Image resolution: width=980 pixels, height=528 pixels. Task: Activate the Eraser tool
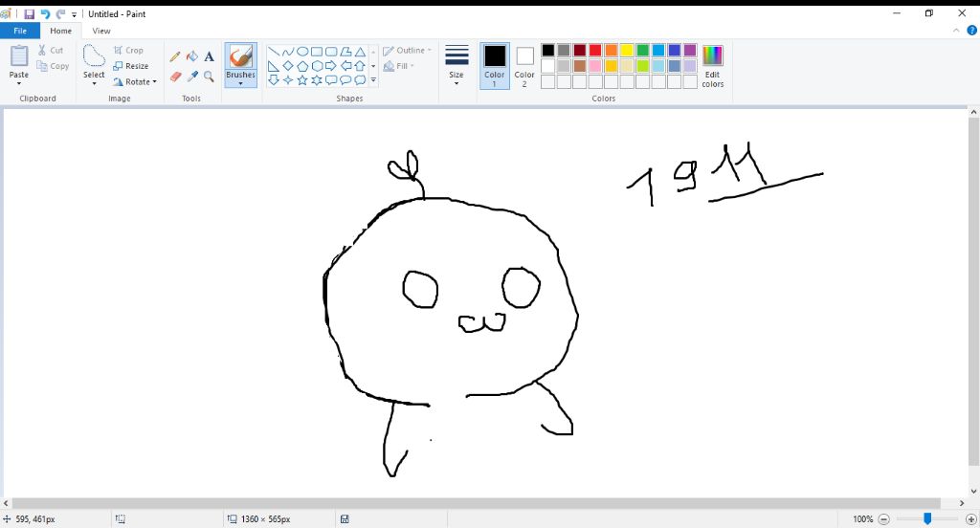[175, 77]
